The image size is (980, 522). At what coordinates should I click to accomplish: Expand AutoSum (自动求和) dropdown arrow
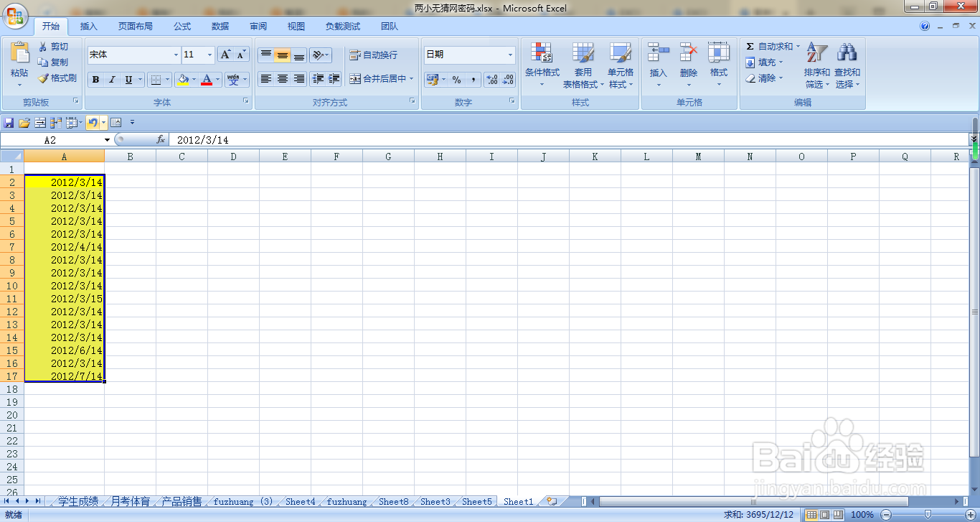[x=798, y=47]
